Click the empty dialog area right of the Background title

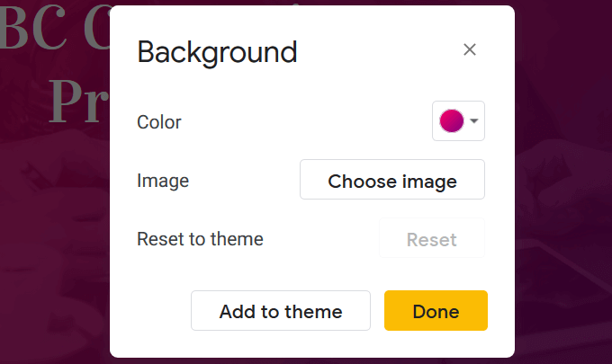378,52
